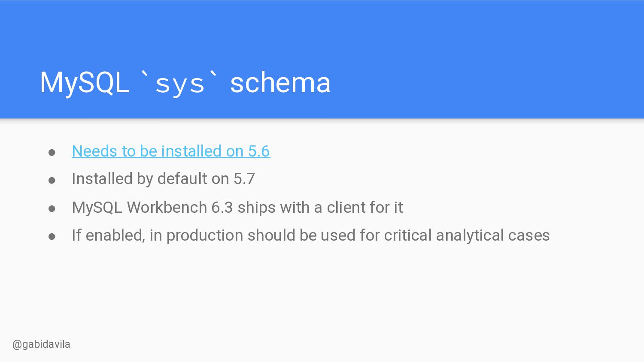Click the '5.7' version number text
This screenshot has width=644, height=362.
pos(244,179)
